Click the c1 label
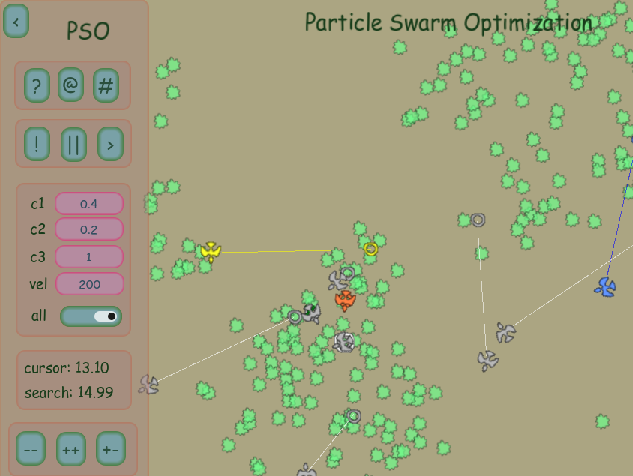 point(38,203)
